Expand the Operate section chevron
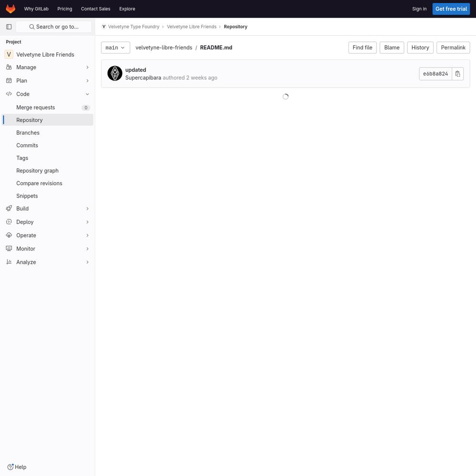Image resolution: width=476 pixels, height=476 pixels. pyautogui.click(x=88, y=235)
